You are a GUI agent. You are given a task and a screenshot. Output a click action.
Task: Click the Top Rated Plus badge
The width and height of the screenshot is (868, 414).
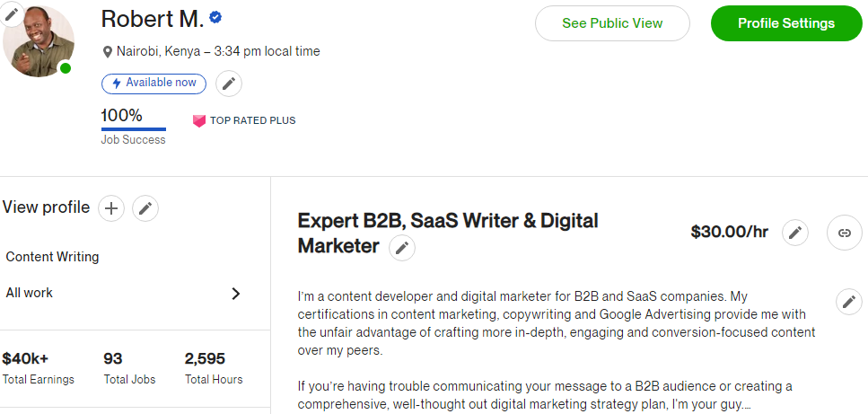[x=244, y=120]
